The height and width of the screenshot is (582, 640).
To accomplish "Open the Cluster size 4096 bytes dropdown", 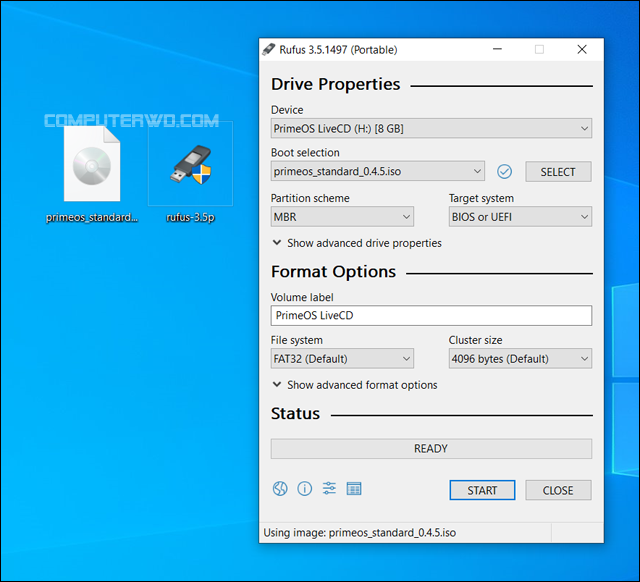I will pos(520,359).
